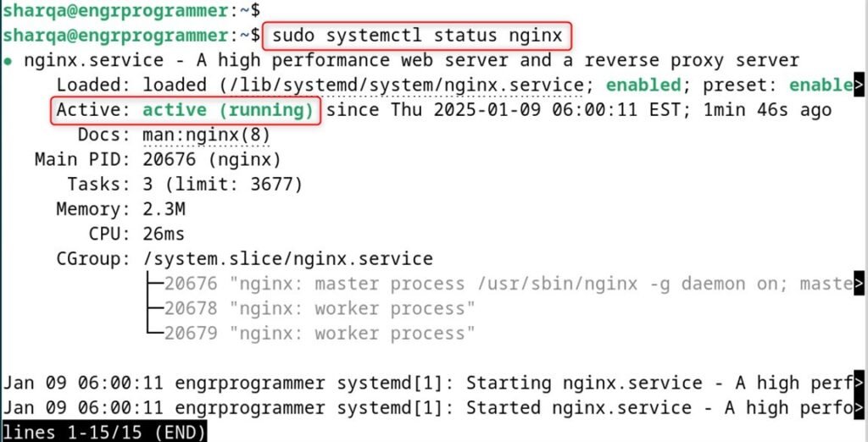Click the man:nginx(8) docs reference

[x=207, y=135]
